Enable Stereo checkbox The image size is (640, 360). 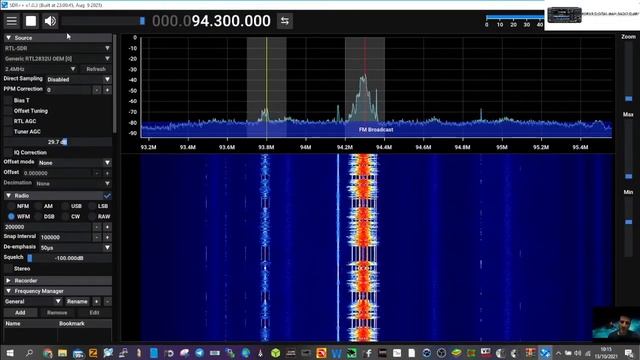(8, 269)
